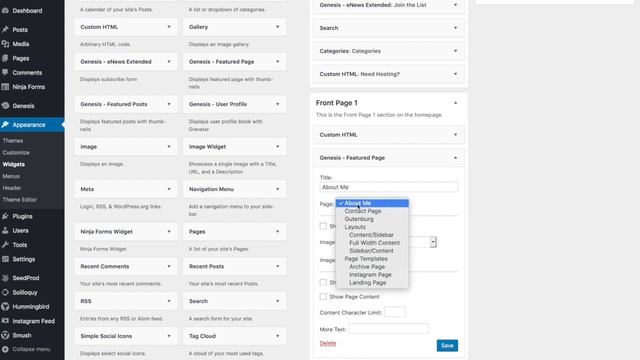This screenshot has width=640, height=360.
Task: Click the Appearance paintbrush icon
Action: point(5,124)
